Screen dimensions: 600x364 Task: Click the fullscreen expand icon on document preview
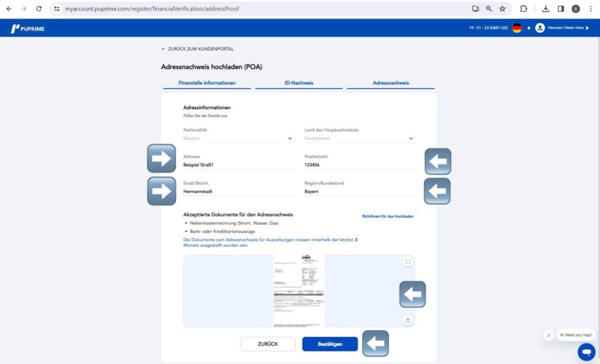(408, 262)
